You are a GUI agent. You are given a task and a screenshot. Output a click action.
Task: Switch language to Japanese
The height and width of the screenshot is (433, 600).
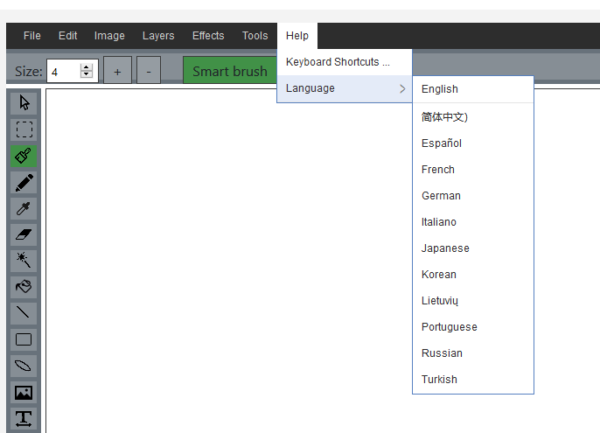coord(445,248)
